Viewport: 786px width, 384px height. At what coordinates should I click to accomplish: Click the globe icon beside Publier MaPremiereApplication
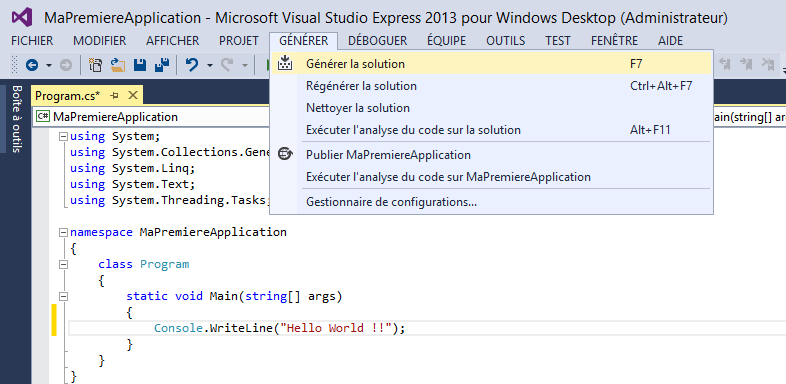(285, 154)
